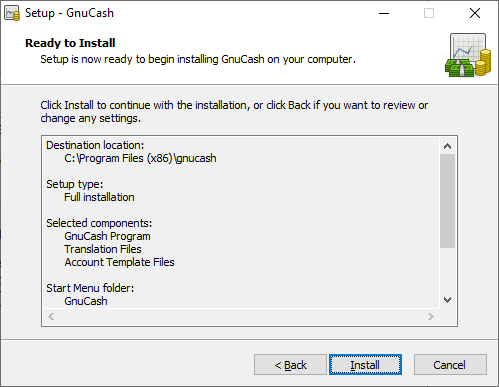
Task: Click the vertical scrollbar track below thumb
Action: pos(447,270)
